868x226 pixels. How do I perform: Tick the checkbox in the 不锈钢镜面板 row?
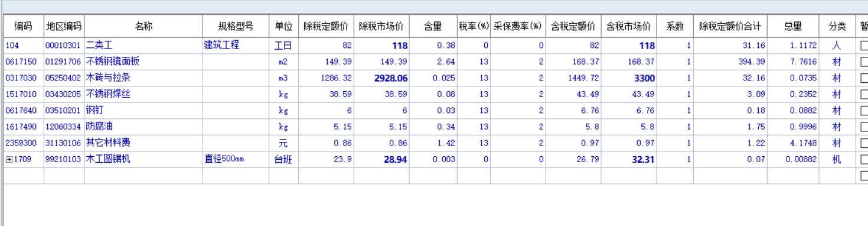pos(864,62)
